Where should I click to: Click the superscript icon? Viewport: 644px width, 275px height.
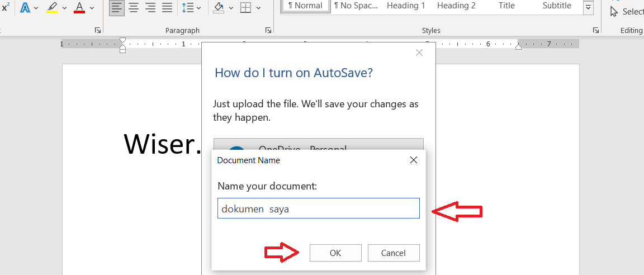[x=6, y=8]
